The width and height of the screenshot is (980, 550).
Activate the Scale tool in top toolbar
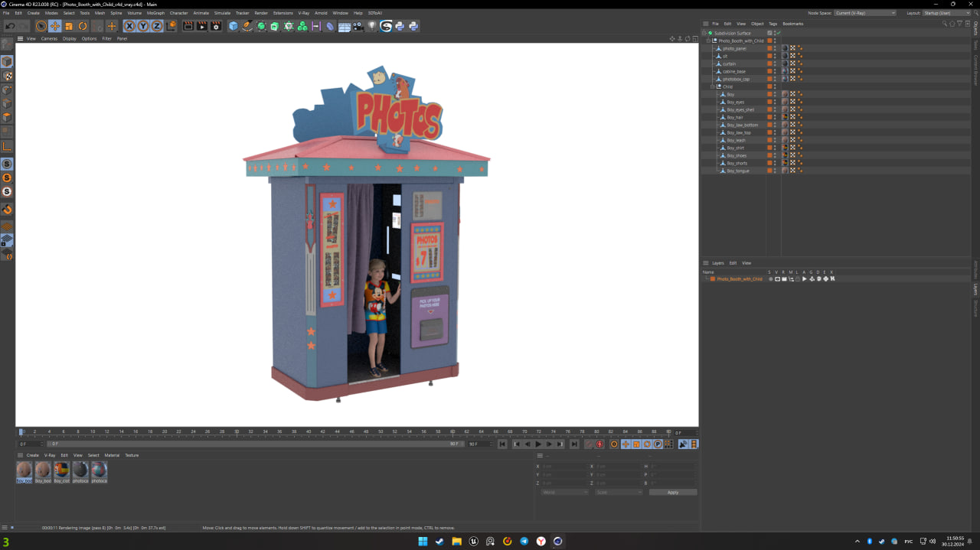(x=69, y=26)
